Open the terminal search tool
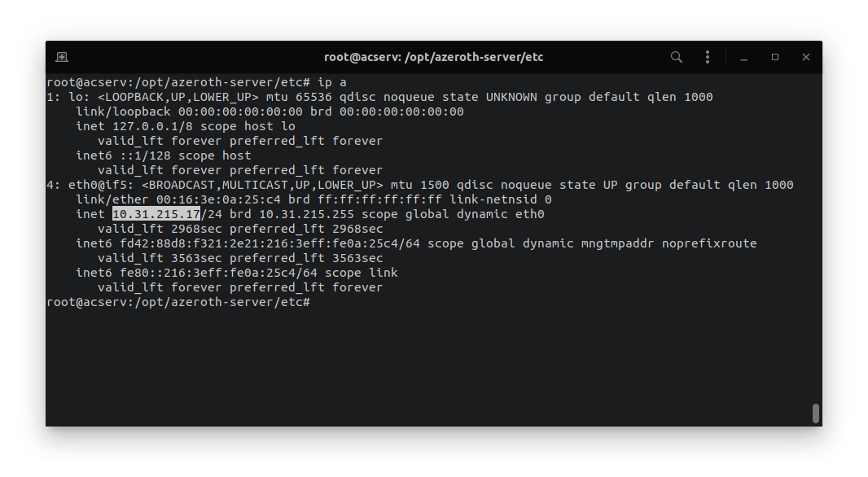The image size is (868, 477). [677, 57]
